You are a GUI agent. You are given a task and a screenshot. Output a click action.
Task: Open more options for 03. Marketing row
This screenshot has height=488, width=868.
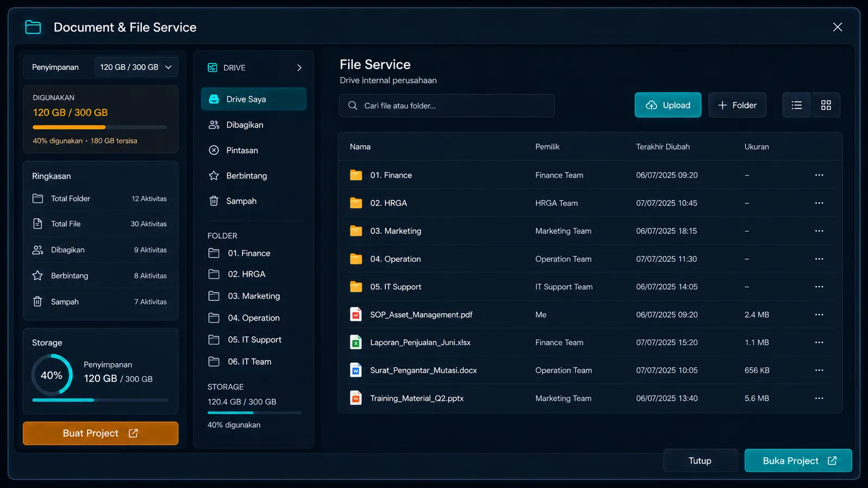(819, 231)
